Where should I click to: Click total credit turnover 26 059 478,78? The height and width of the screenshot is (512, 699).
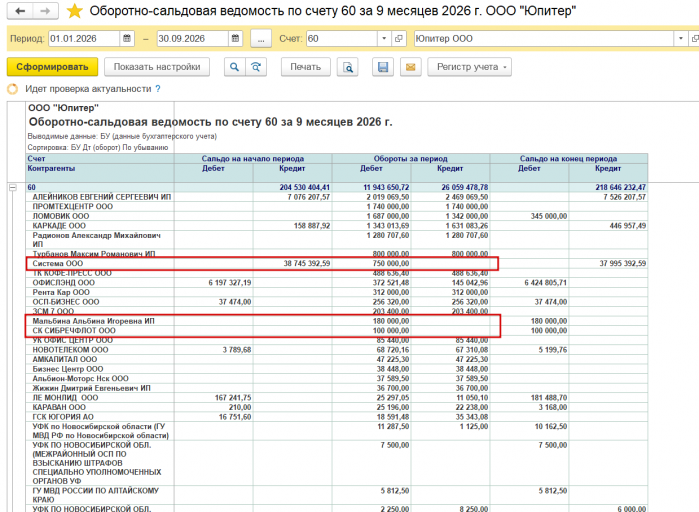tap(465, 187)
